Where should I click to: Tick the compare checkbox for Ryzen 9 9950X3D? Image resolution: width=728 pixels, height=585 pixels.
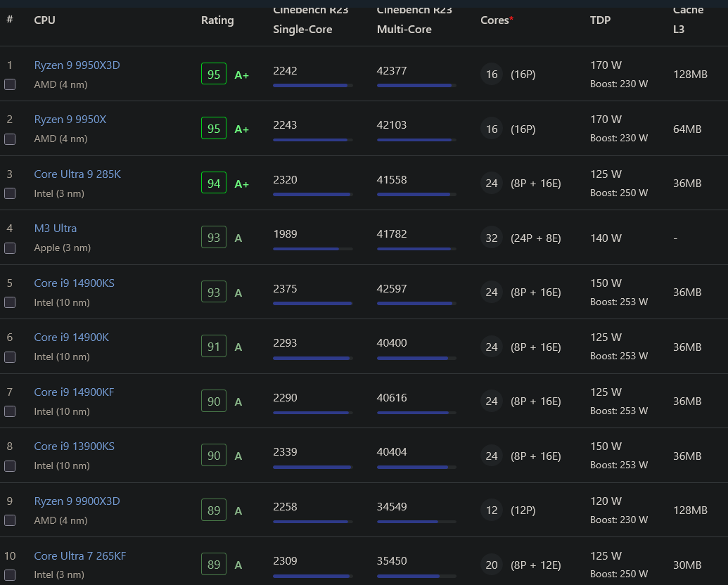[x=10, y=84]
